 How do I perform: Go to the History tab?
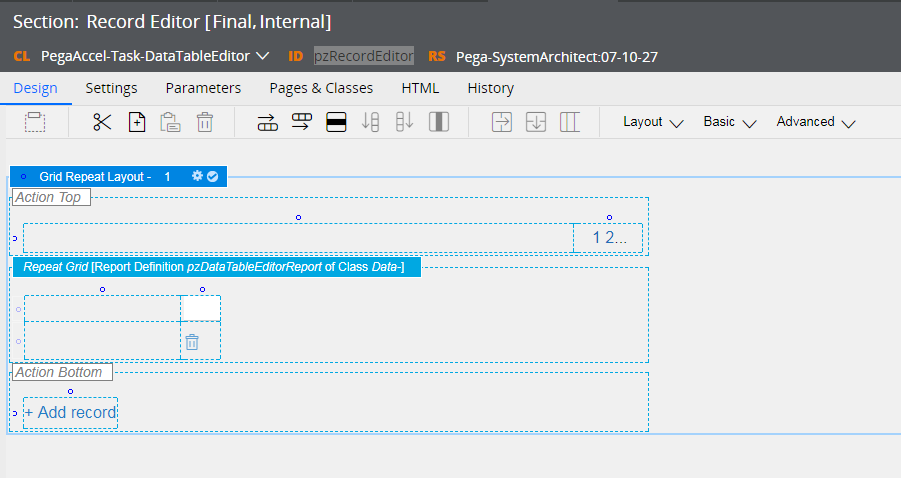click(490, 88)
